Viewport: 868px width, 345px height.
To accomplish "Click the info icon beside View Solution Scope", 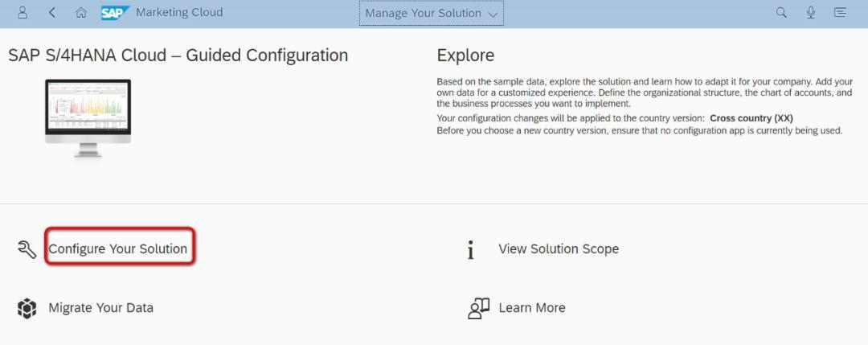I will (x=470, y=250).
